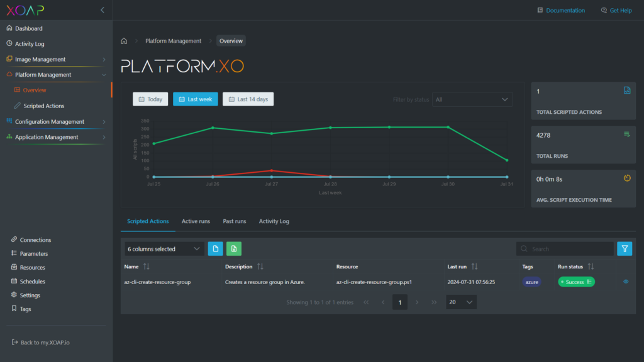Viewport: 644px width, 362px height.
Task: Open the table filter funnel button
Action: tap(625, 249)
